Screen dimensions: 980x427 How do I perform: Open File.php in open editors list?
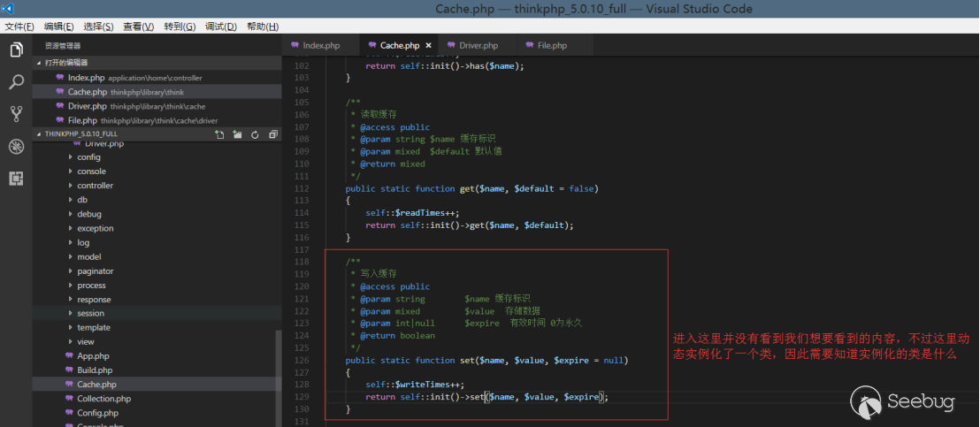[157, 120]
